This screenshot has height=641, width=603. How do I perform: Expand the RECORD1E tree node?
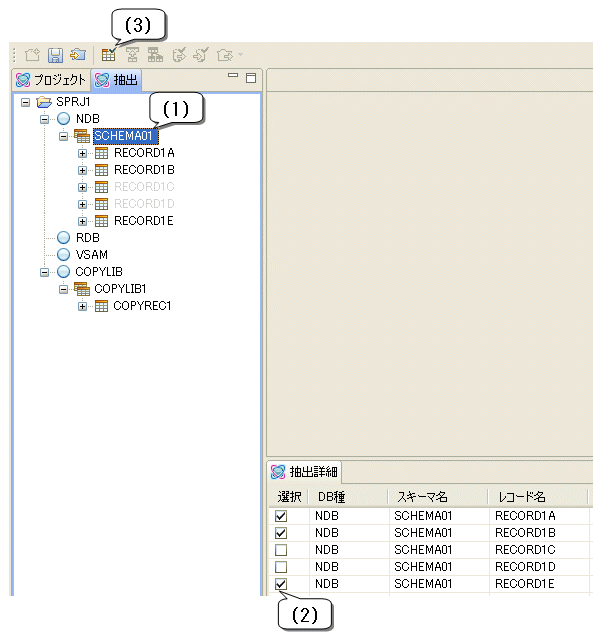(x=83, y=221)
